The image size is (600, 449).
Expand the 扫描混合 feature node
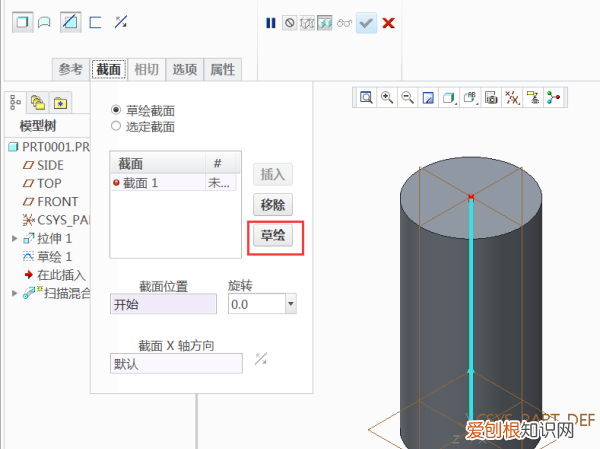[x=15, y=293]
